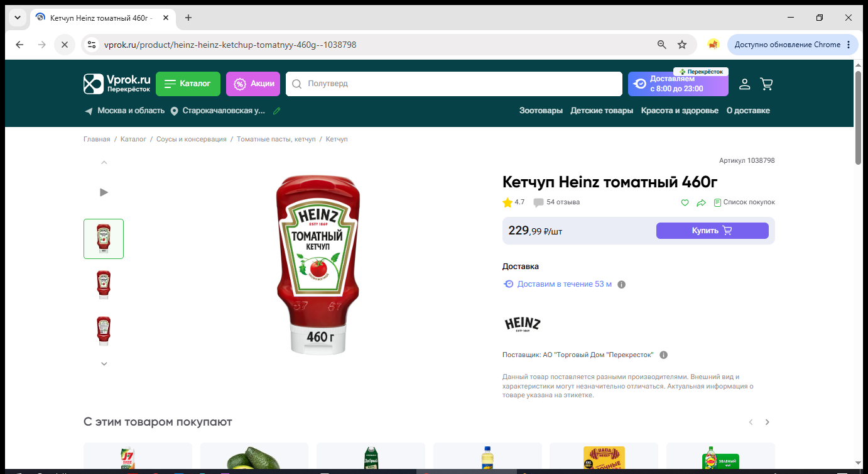
Task: Click the location arrow icon by Москва и область
Action: click(x=89, y=111)
